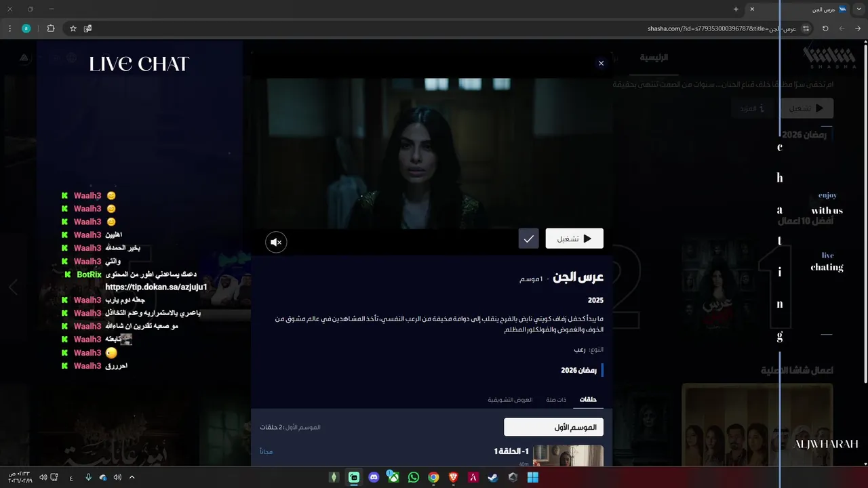Click the address bar URL
The image size is (868, 488).
[x=722, y=28]
